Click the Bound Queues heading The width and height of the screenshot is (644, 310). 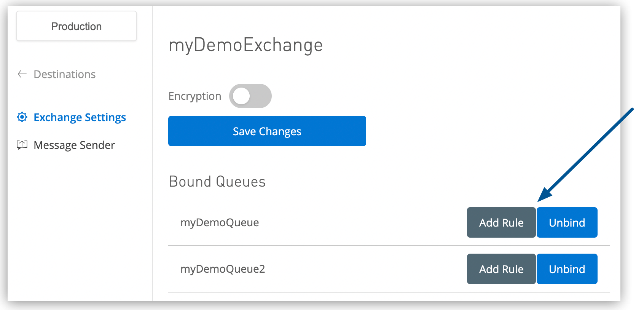point(217,182)
